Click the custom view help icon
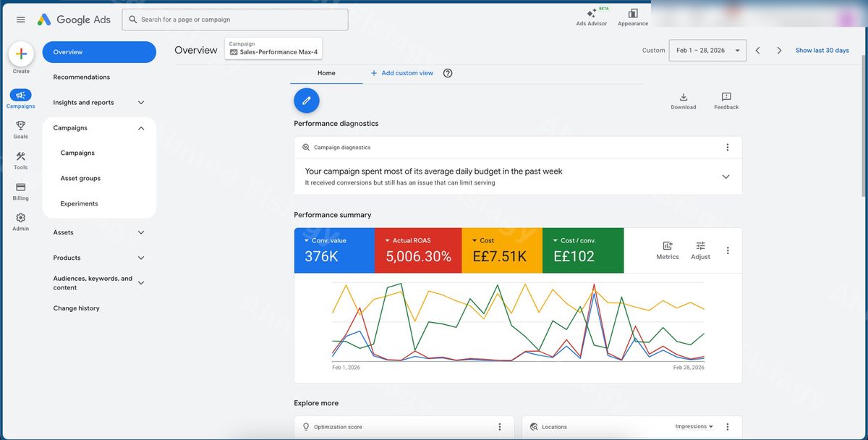The height and width of the screenshot is (440, 868). coord(448,73)
